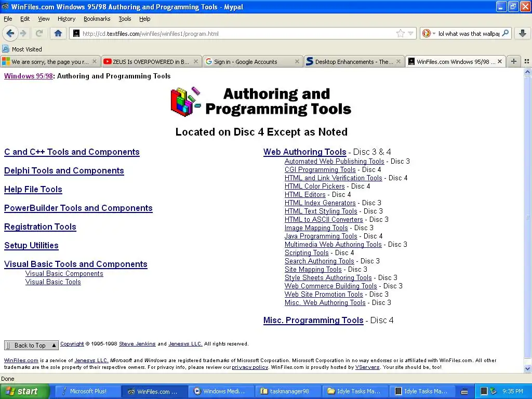This screenshot has width=532, height=399.
Task: Open a new tab with the plus button
Action: click(x=514, y=61)
